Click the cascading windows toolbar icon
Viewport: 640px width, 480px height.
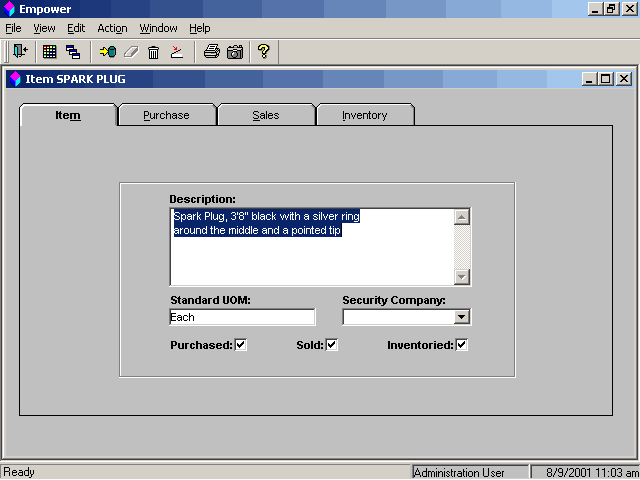[73, 52]
